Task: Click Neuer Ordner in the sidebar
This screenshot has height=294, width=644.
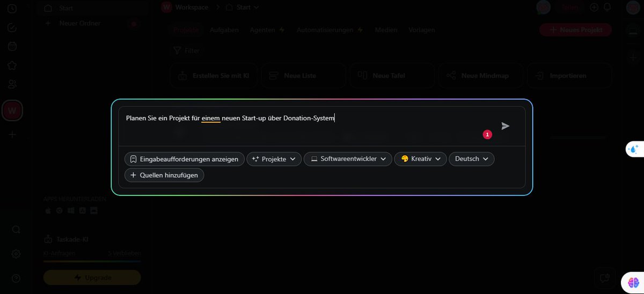Action: pyautogui.click(x=80, y=23)
